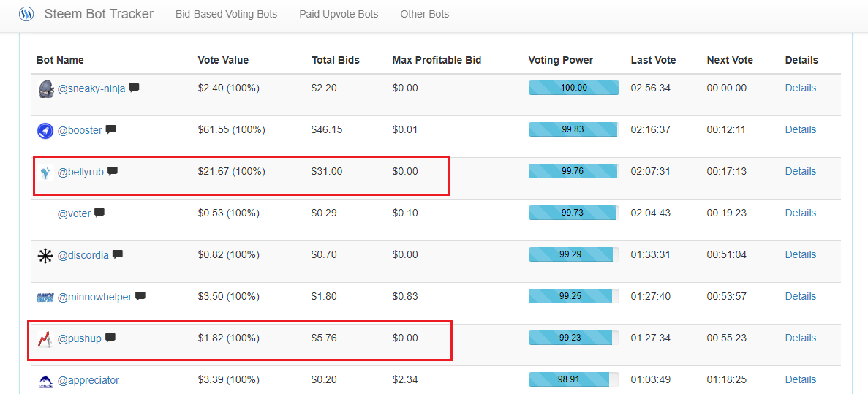Click the @discordia asterisk avatar icon

(x=45, y=256)
